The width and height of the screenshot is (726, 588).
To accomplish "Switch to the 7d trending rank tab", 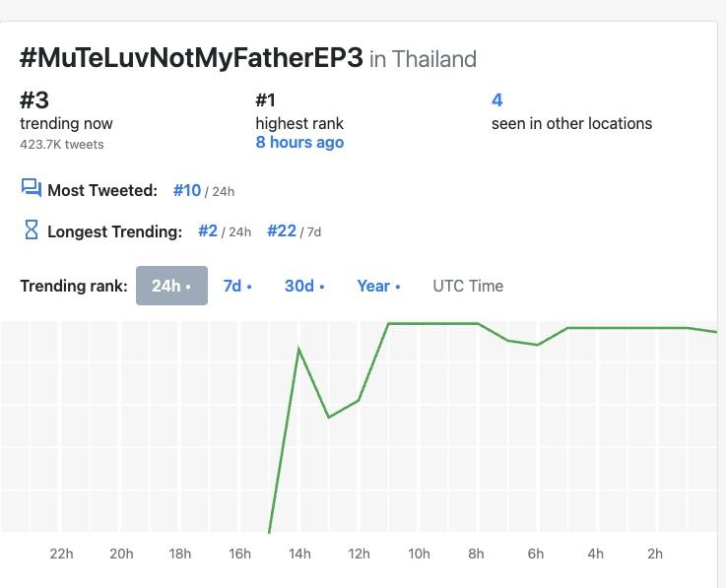I will pos(237,286).
